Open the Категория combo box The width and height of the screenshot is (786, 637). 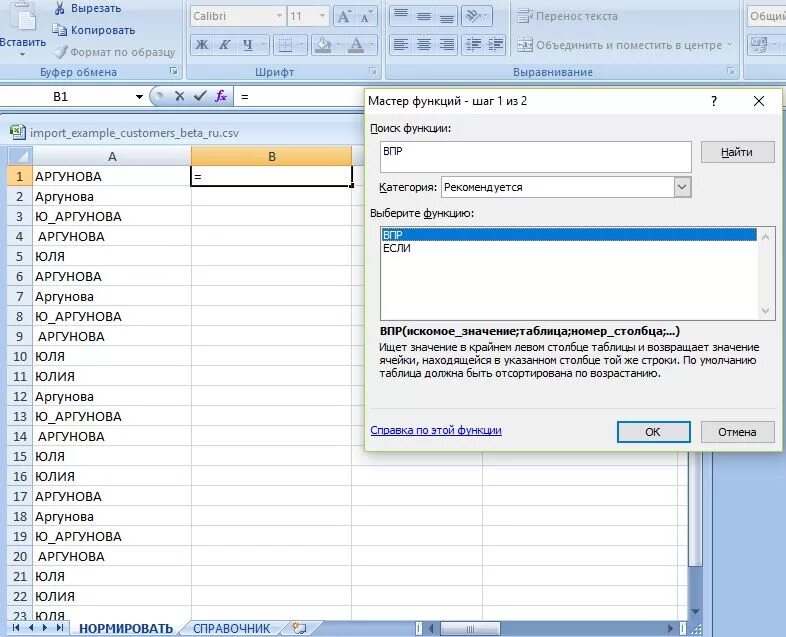tap(566, 187)
